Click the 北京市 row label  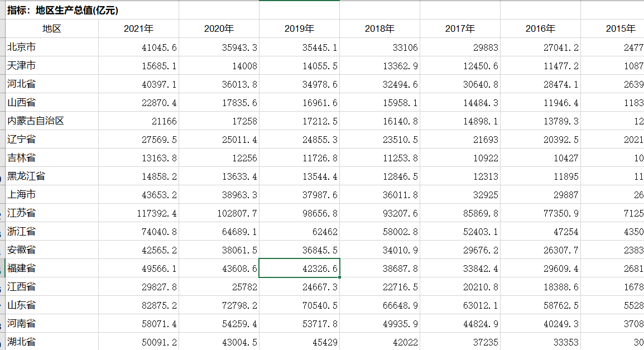click(52, 47)
